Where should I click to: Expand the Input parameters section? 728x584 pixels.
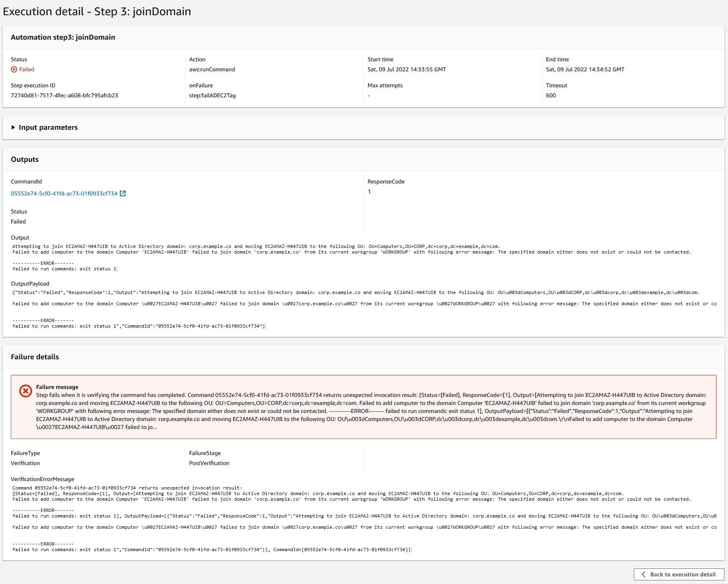[x=44, y=127]
